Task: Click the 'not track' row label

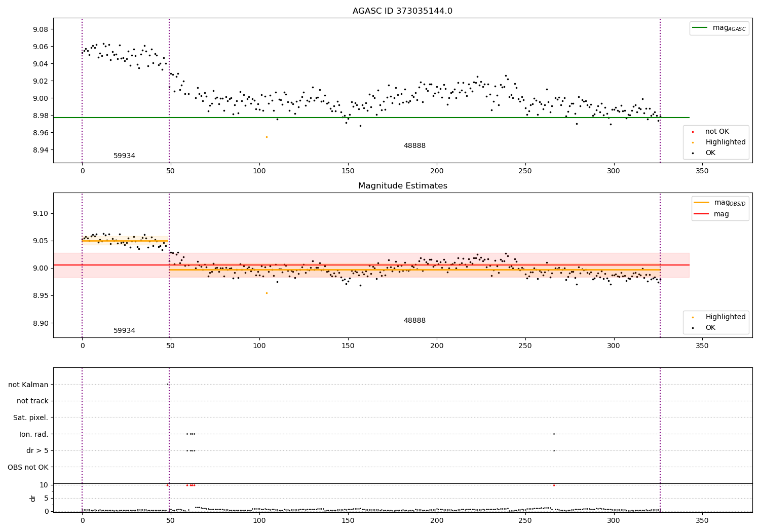Action: tap(32, 401)
